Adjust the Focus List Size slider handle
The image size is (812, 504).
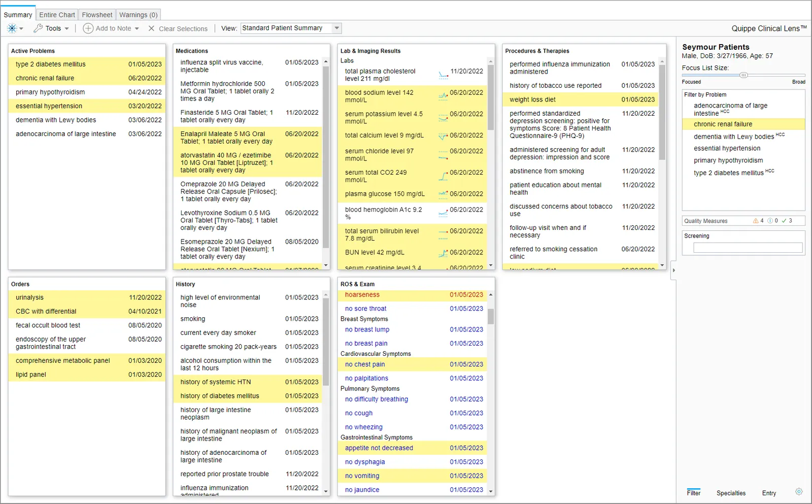pos(743,75)
